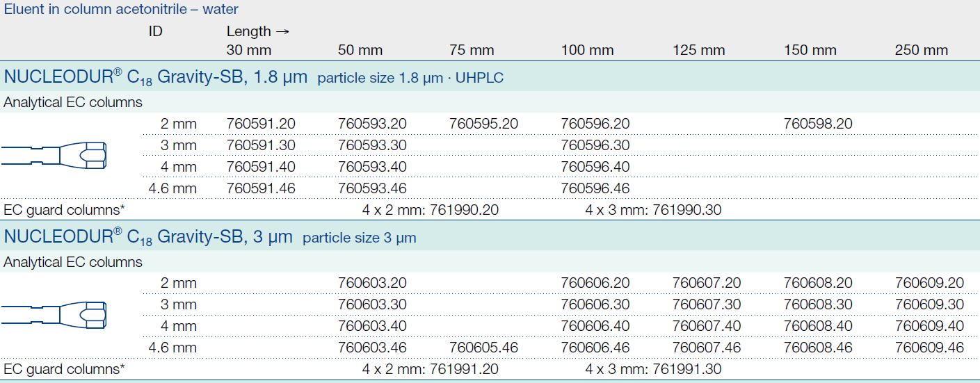The width and height of the screenshot is (980, 383).
Task: Click part number 760609.20
Action: [929, 283]
